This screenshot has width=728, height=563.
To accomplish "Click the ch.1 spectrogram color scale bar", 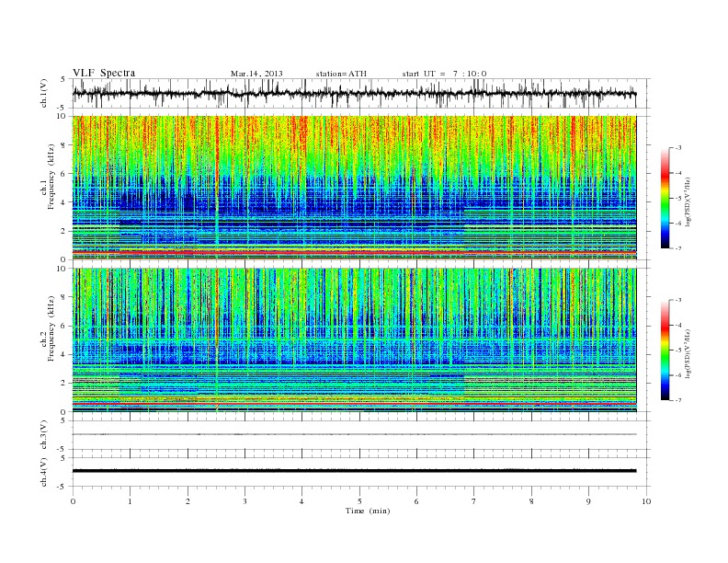I will (665, 198).
